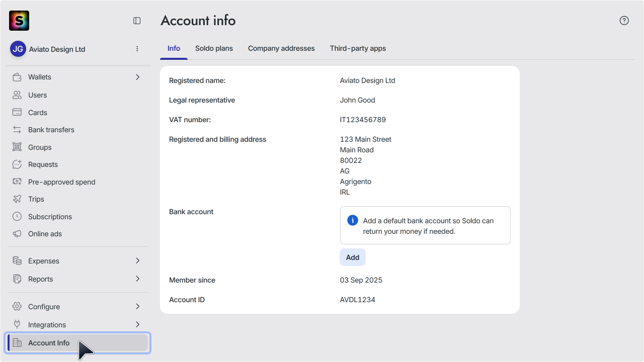Click the Account info page heading
The image size is (644, 362).
[x=198, y=21]
